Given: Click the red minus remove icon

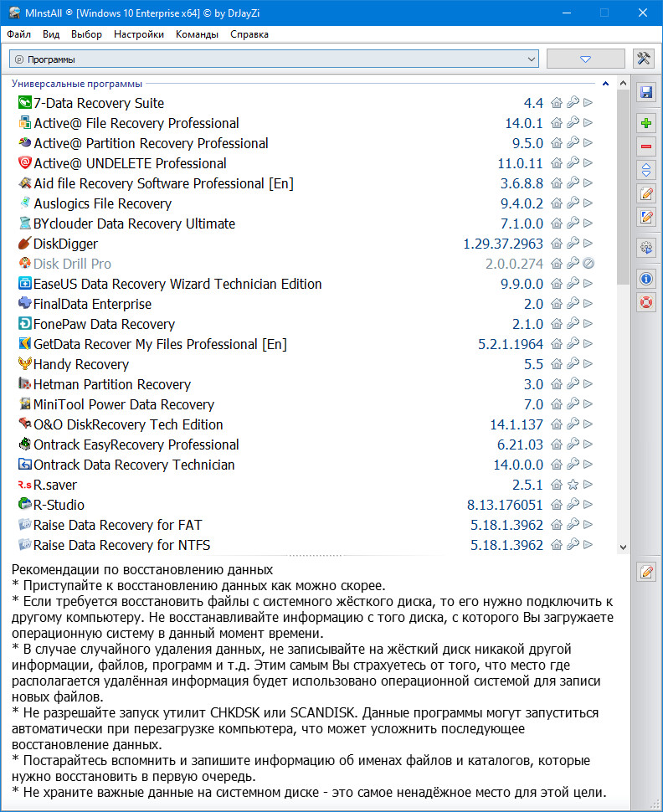Looking at the screenshot, I should point(646,146).
